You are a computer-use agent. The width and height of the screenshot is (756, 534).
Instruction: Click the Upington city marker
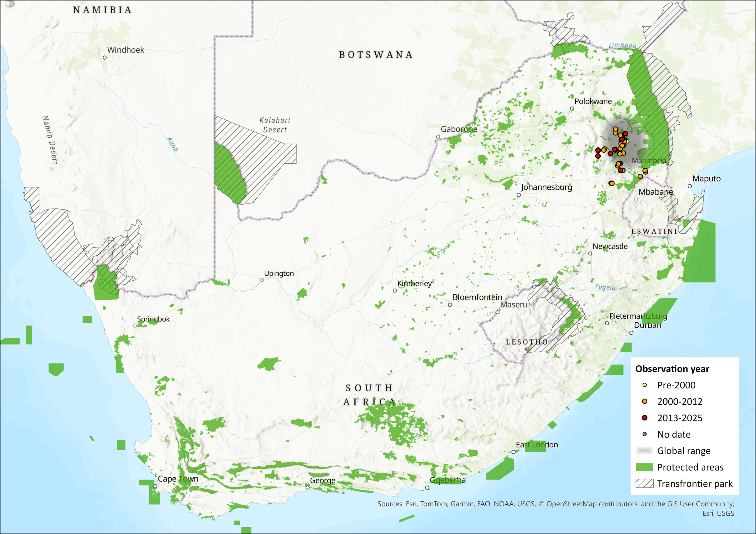(262, 280)
